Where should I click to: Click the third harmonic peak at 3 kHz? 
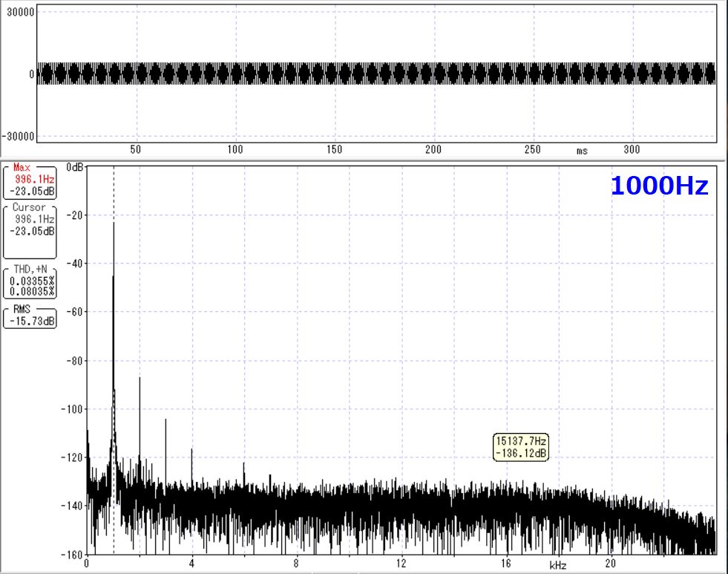click(165, 421)
